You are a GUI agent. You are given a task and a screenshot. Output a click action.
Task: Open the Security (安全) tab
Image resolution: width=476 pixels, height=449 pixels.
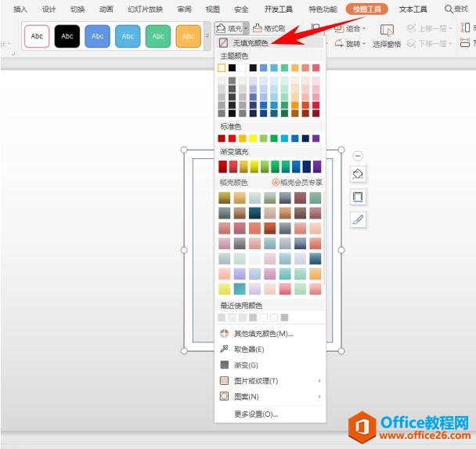241,9
